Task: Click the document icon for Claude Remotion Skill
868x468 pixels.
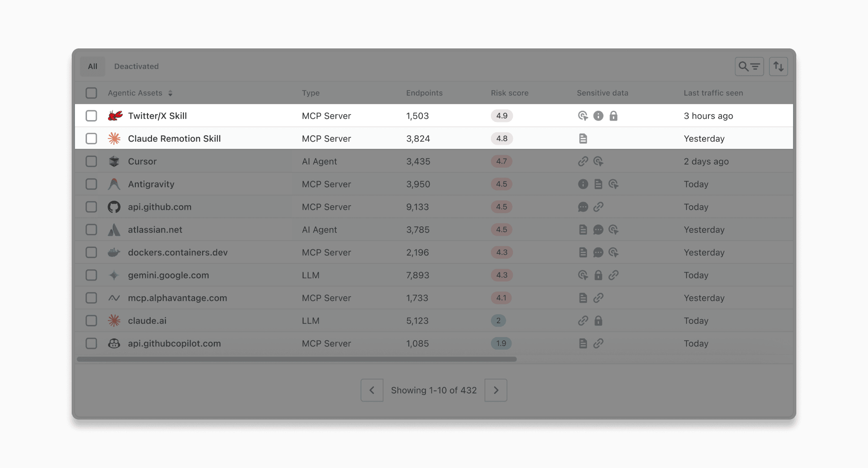Action: click(583, 139)
